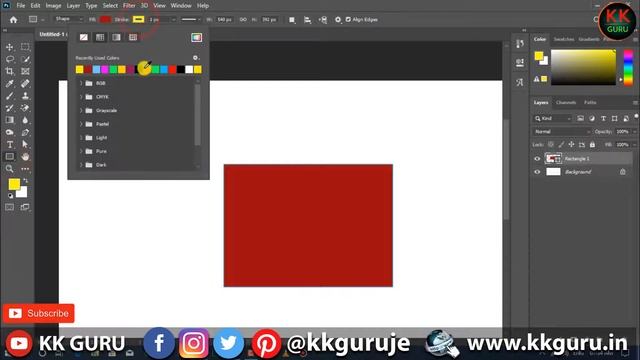Open the path alignment options
Viewport: 640px width, 360px height.
(307, 20)
